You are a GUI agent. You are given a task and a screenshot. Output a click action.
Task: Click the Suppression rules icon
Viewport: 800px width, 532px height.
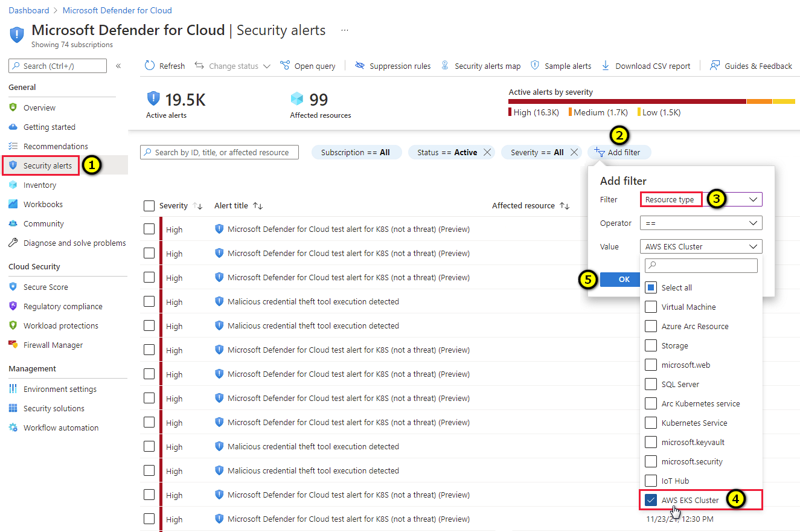point(360,66)
